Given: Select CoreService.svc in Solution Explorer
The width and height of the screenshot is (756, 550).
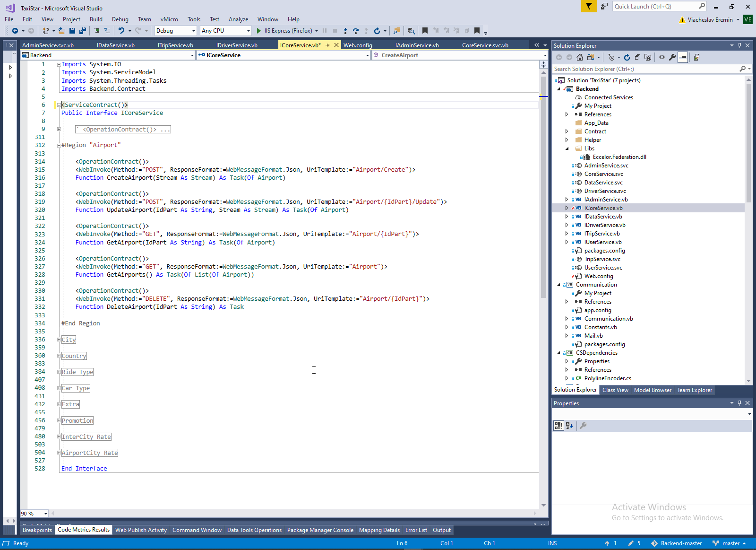Looking at the screenshot, I should coord(603,174).
